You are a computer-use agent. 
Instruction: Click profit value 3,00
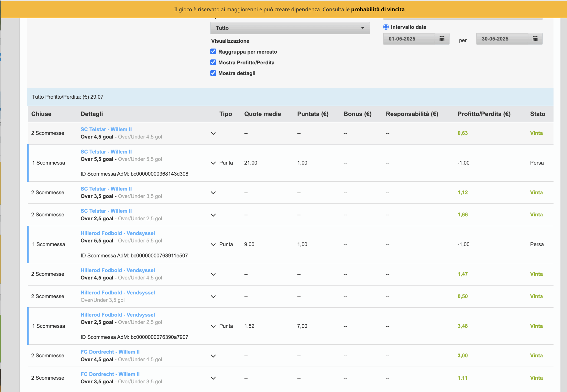(x=462, y=356)
